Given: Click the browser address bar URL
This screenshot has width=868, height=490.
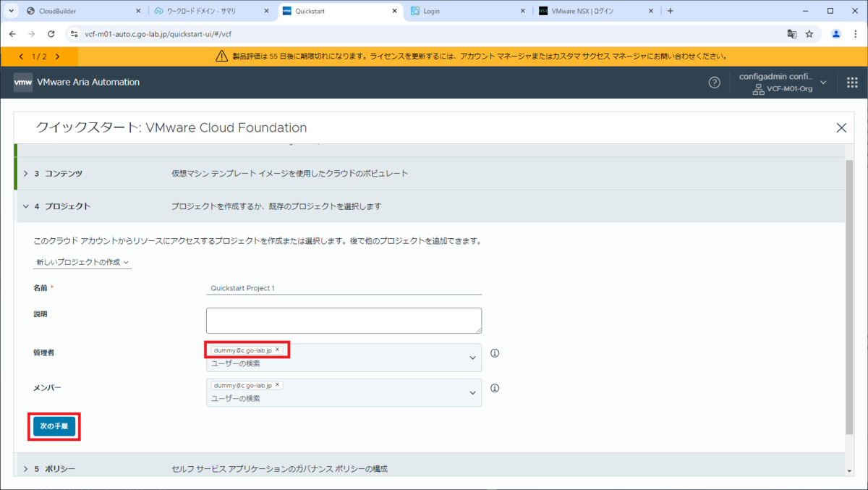Looking at the screenshot, I should (x=158, y=34).
